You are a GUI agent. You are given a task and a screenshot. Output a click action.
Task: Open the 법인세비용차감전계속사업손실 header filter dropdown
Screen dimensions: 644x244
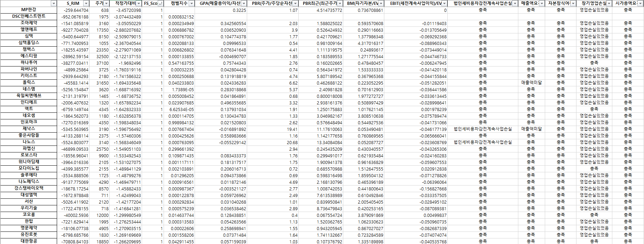click(x=515, y=3)
